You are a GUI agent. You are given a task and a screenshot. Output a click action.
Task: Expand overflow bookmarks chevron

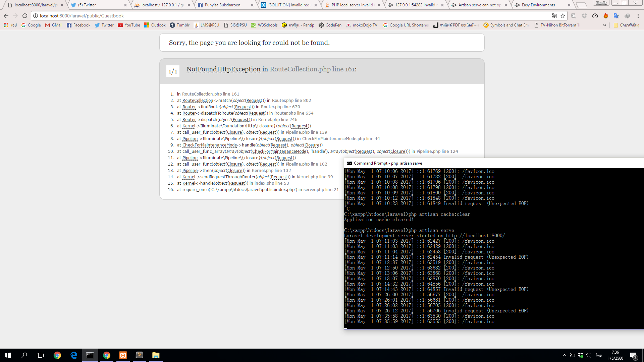[x=605, y=25]
